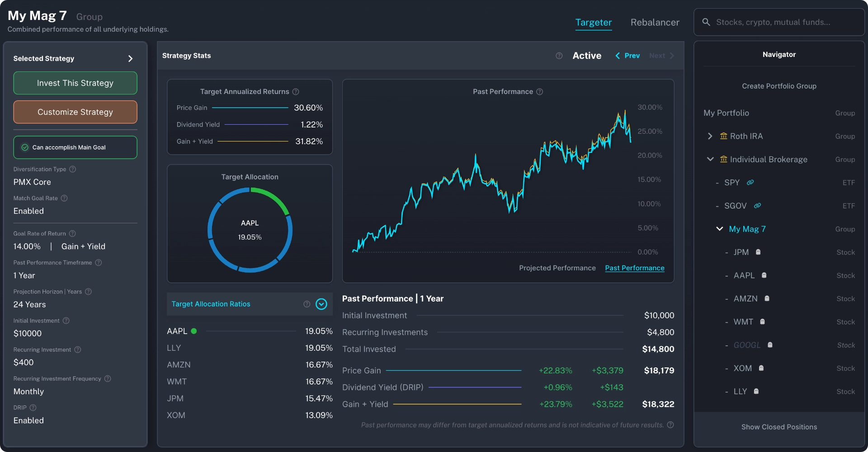868x452 pixels.
Task: Open Diversification Type help icon
Action: pyautogui.click(x=72, y=169)
